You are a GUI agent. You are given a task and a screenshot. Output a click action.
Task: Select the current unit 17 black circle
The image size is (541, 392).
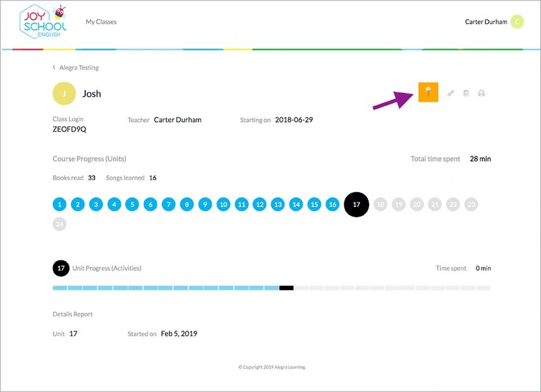pos(356,205)
